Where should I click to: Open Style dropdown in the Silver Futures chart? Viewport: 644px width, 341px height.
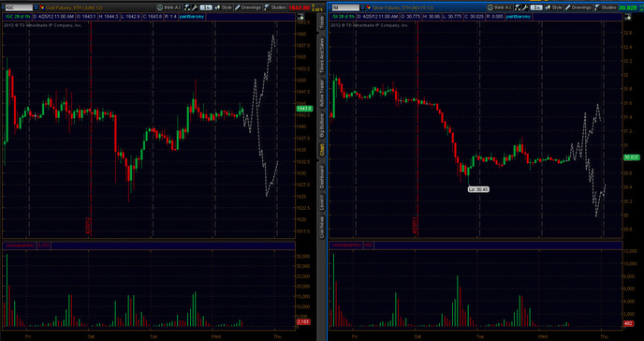coord(553,7)
